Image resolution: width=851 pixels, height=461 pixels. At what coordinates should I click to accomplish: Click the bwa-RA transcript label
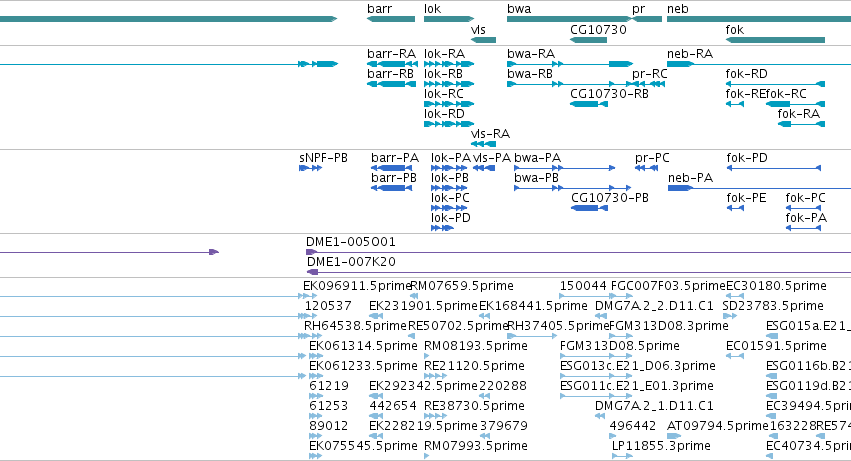[531, 54]
